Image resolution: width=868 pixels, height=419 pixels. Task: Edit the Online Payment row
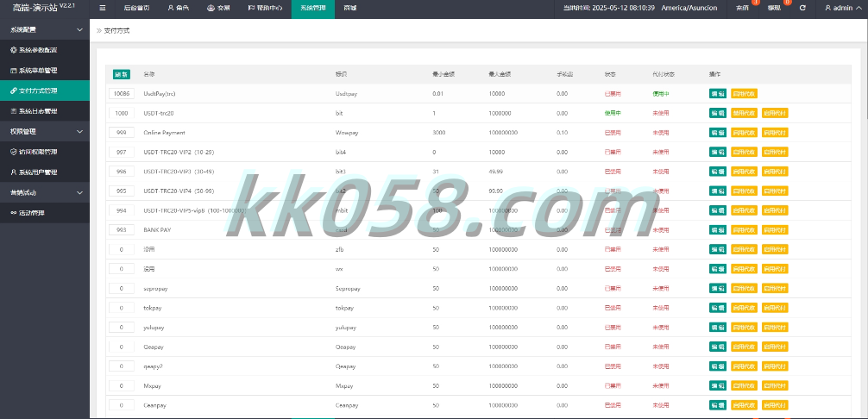click(x=717, y=133)
